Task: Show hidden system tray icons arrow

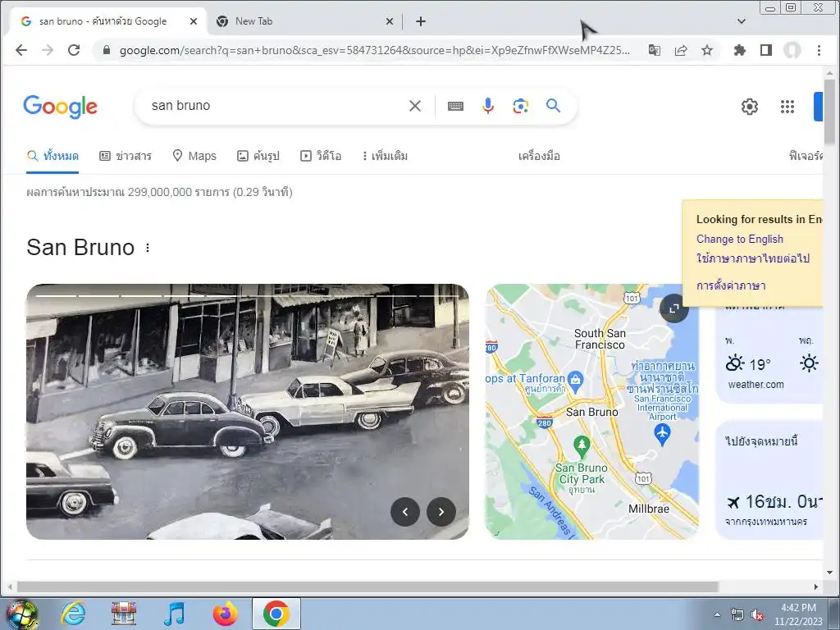Action: coord(717,614)
